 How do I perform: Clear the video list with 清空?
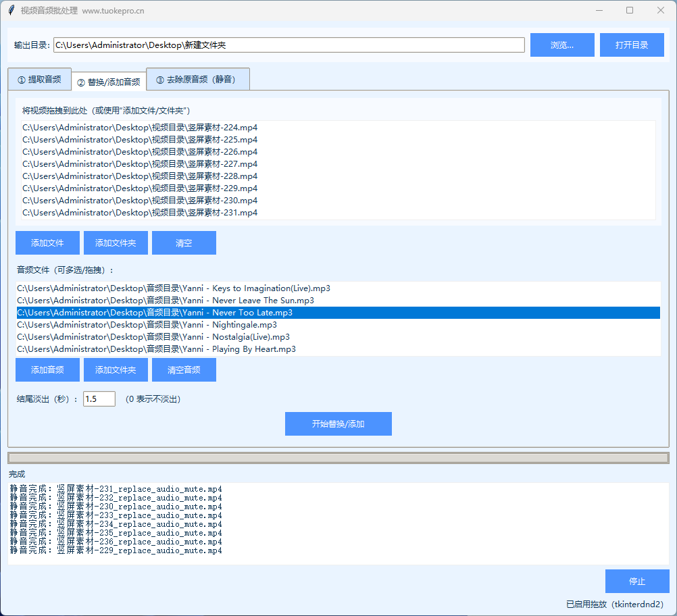pos(184,243)
